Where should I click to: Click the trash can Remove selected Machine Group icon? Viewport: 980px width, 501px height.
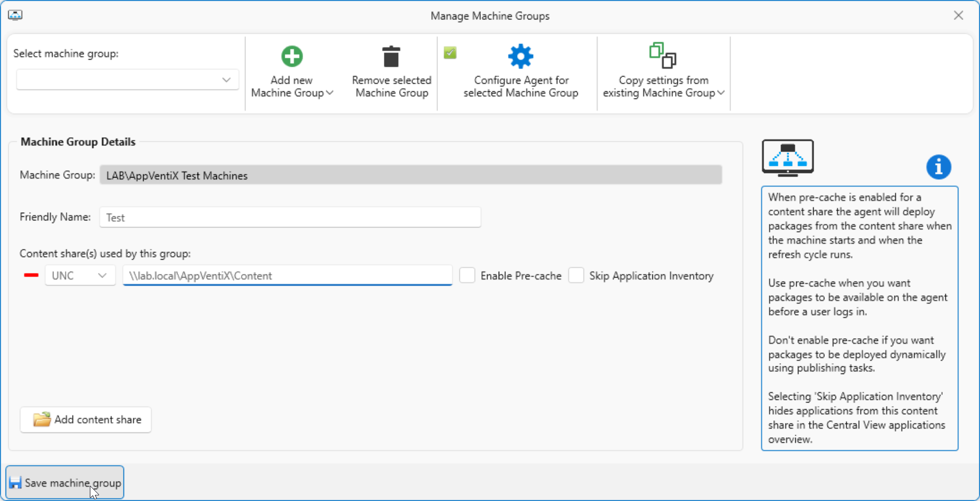point(391,56)
